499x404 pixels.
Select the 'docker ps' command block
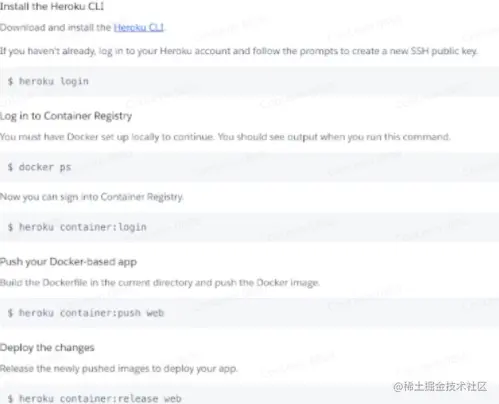pos(249,167)
